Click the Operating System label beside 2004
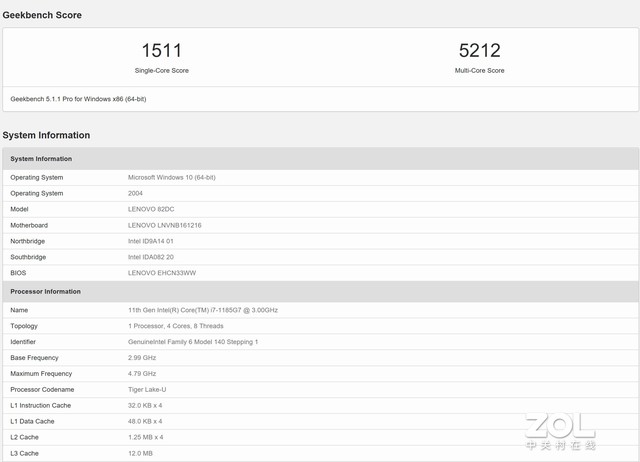This screenshot has width=640, height=462. (x=37, y=193)
